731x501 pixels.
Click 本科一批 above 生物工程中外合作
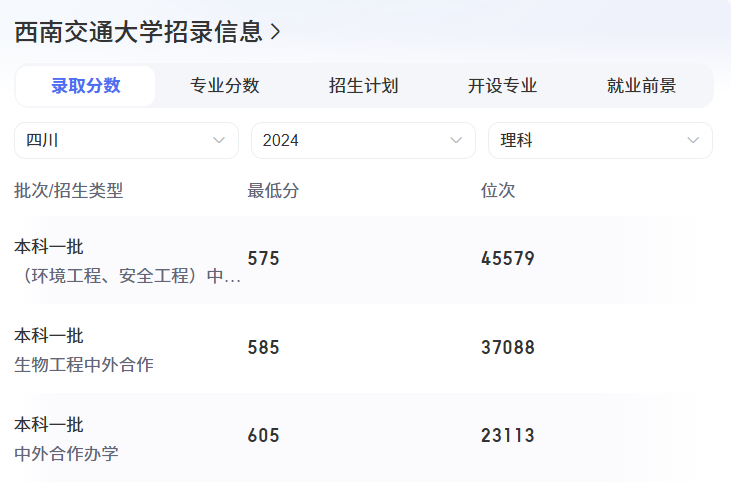[49, 336]
